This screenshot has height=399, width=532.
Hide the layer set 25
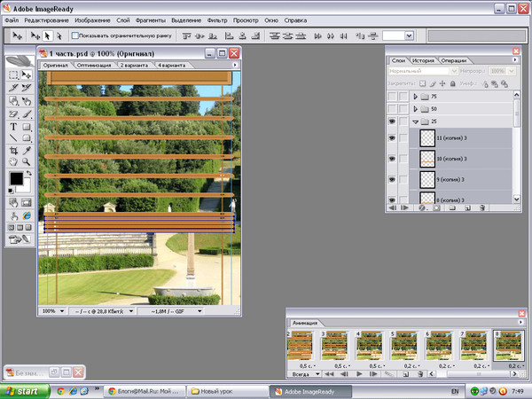[x=392, y=121]
